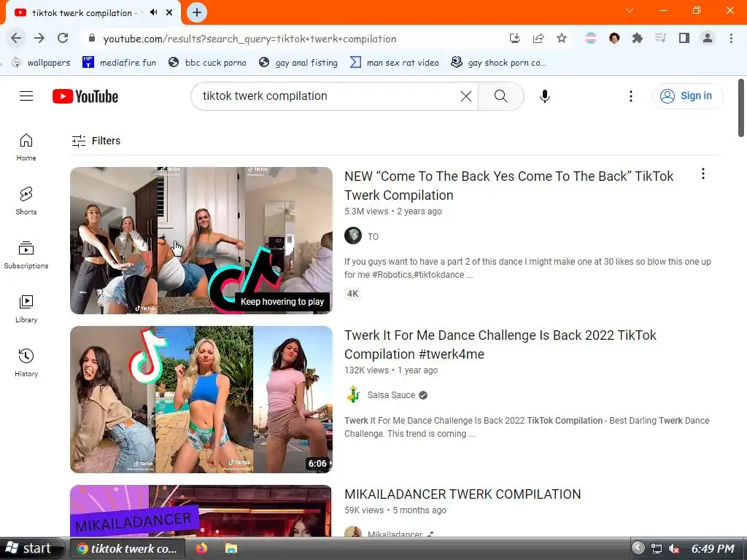Click the YouTube logo
Viewport: 747px width, 560px height.
coord(85,96)
